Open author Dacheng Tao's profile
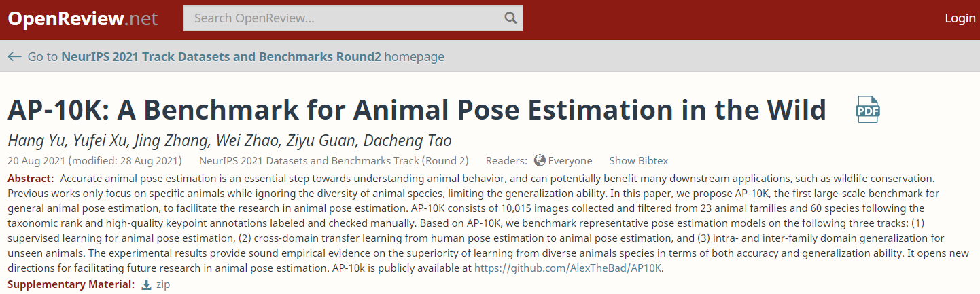Image resolution: width=980 pixels, height=294 pixels. (x=407, y=141)
